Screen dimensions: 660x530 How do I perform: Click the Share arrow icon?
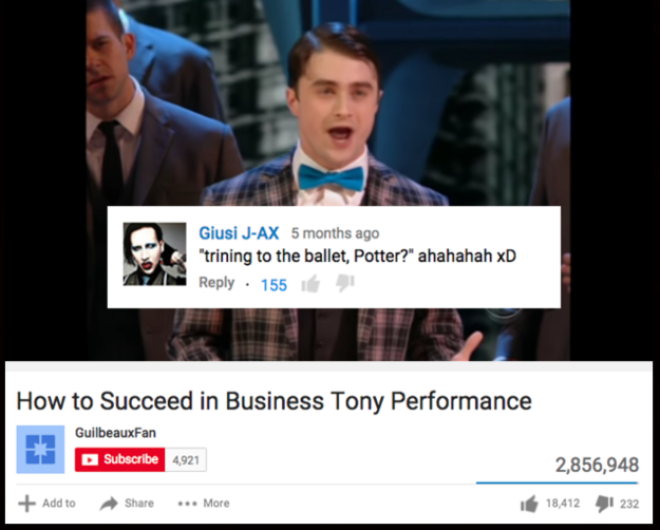tap(109, 503)
